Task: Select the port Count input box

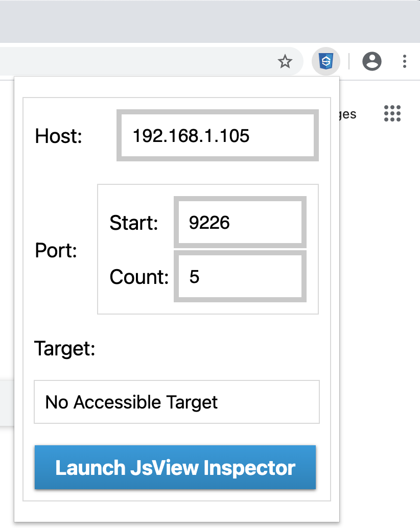Action: (240, 276)
